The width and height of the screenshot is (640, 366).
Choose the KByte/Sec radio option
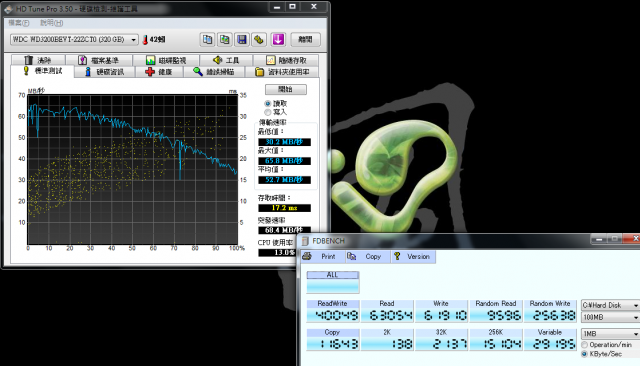pyautogui.click(x=584, y=354)
